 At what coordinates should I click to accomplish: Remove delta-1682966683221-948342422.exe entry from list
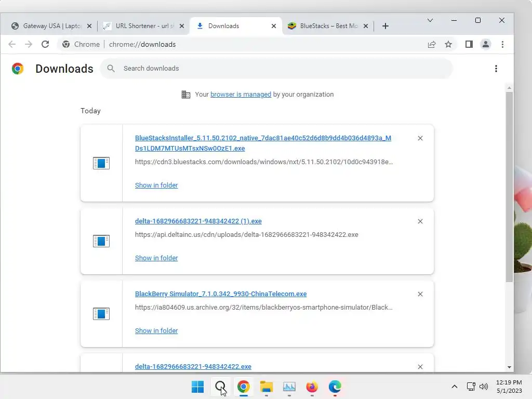pyautogui.click(x=420, y=367)
